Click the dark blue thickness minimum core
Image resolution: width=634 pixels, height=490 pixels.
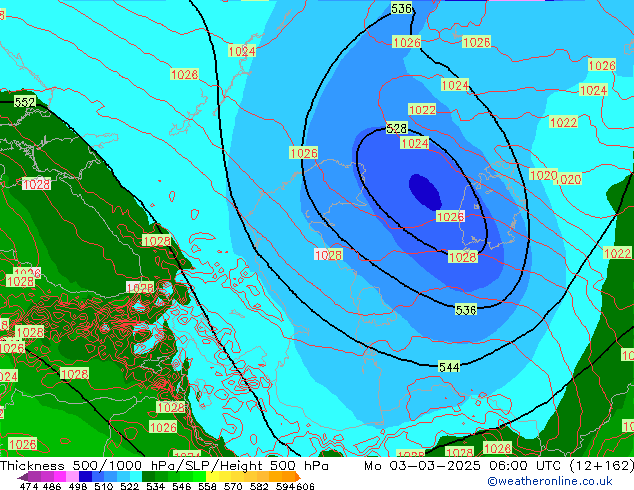pyautogui.click(x=425, y=192)
